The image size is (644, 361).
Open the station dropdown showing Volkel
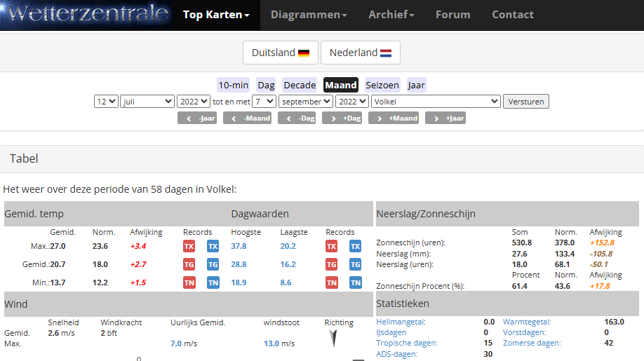pyautogui.click(x=436, y=102)
